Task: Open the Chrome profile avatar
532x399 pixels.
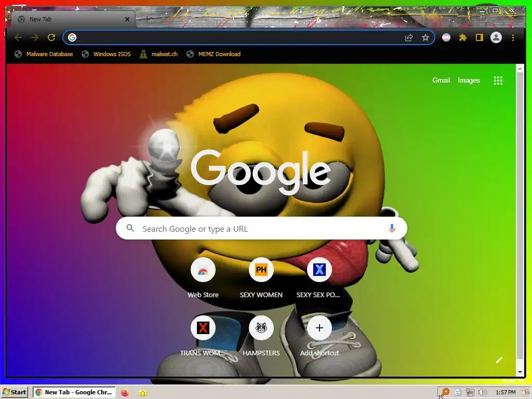Action: pos(496,37)
